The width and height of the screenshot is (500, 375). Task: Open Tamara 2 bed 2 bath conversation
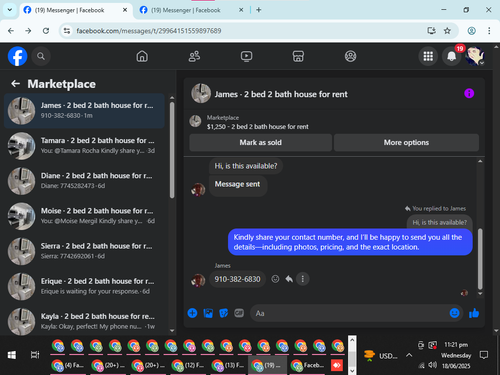pyautogui.click(x=84, y=146)
